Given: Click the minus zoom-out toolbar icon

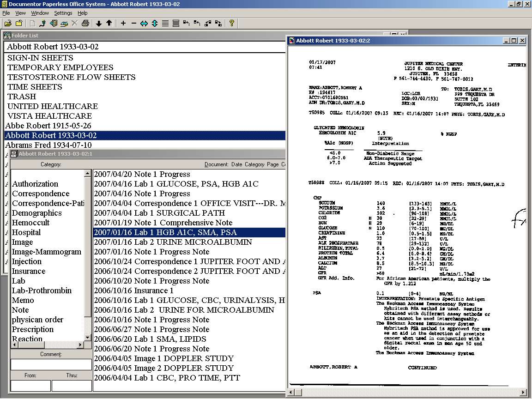Looking at the screenshot, I should coord(134,23).
